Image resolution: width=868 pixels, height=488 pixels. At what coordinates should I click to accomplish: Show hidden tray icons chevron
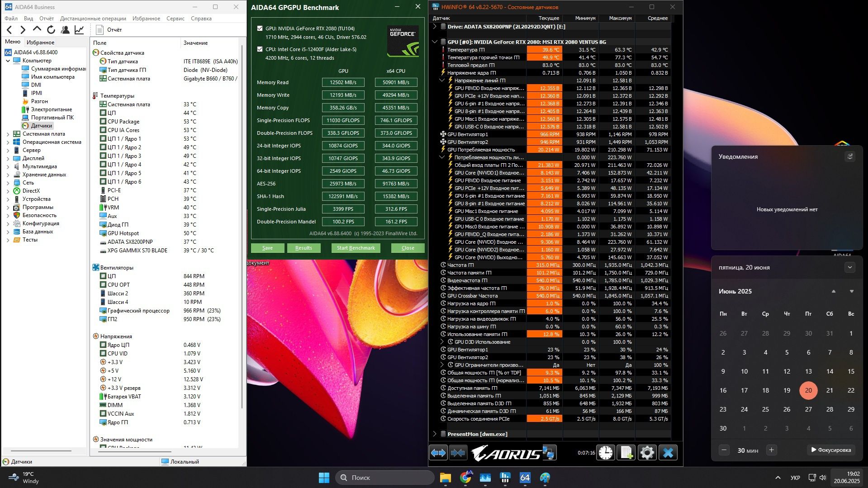tap(778, 478)
